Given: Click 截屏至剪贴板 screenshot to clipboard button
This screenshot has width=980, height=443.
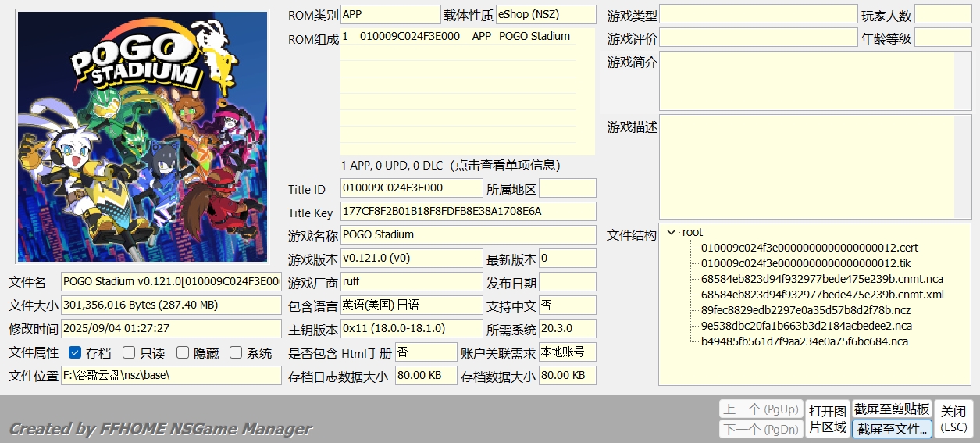Looking at the screenshot, I should pos(892,409).
